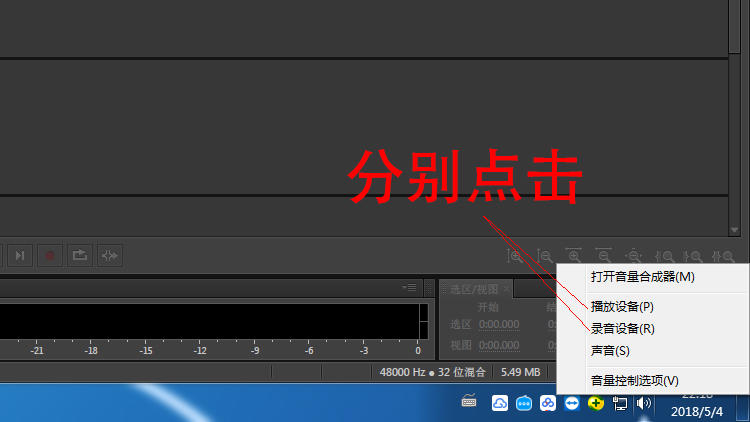Open the levels panel options menu
Image resolution: width=750 pixels, height=422 pixels.
click(409, 287)
